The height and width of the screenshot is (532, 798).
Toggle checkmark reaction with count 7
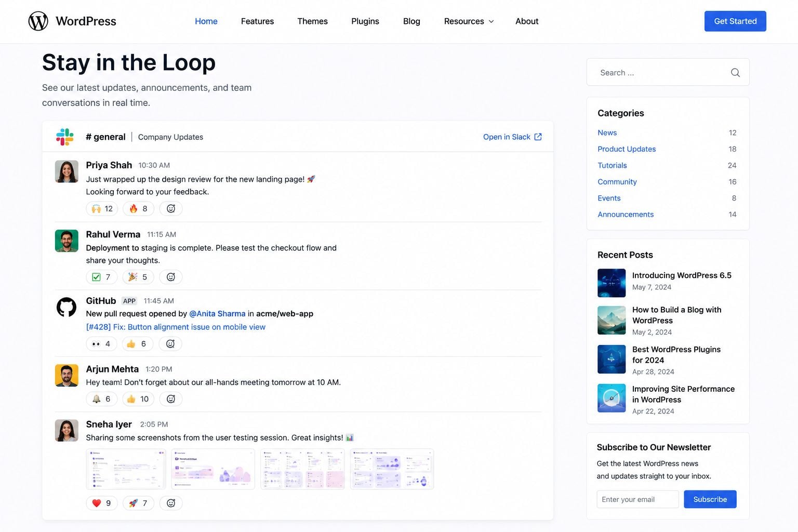(x=101, y=277)
